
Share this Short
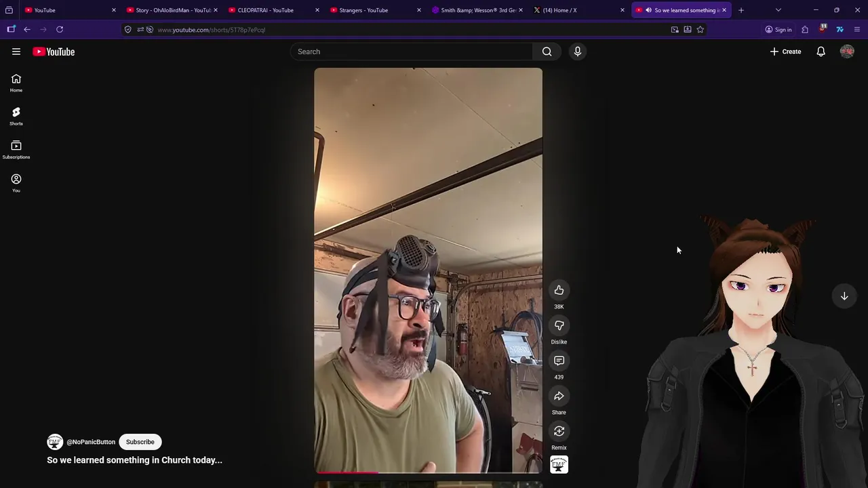point(559,396)
